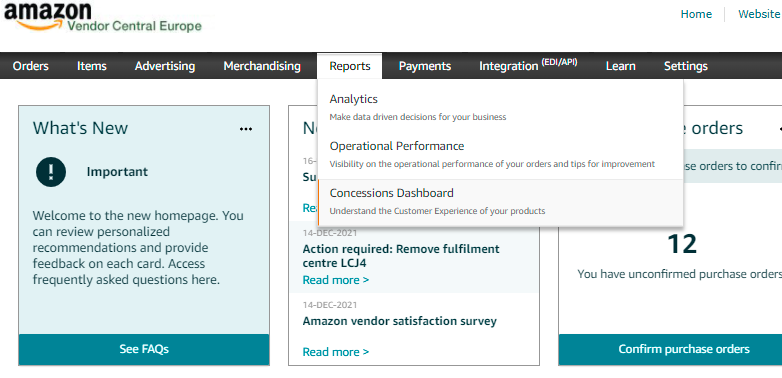Read more about Remove fulfilment centre LCJ4
This screenshot has width=782, height=378.
click(336, 280)
